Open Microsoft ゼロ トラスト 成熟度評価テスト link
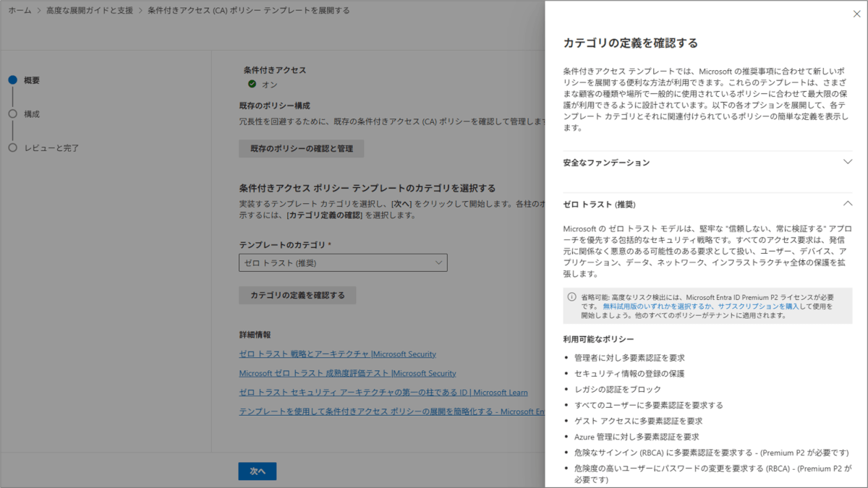The height and width of the screenshot is (488, 868). pyautogui.click(x=347, y=373)
